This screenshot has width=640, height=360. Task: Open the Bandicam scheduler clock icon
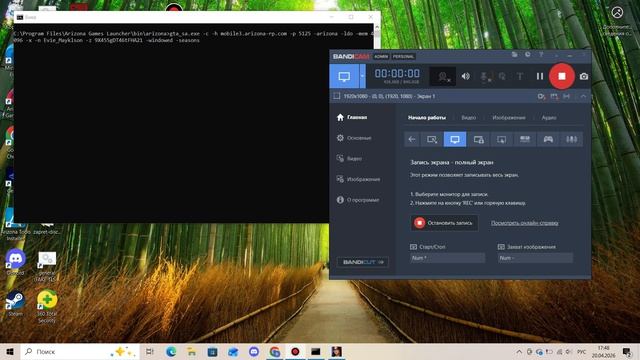528,55
